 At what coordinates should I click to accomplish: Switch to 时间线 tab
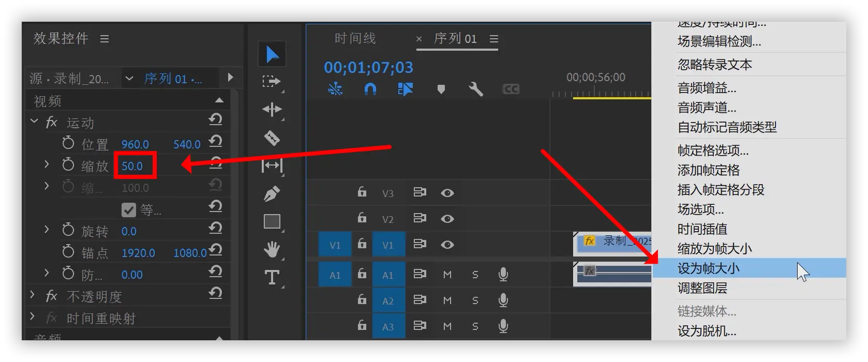(x=355, y=39)
